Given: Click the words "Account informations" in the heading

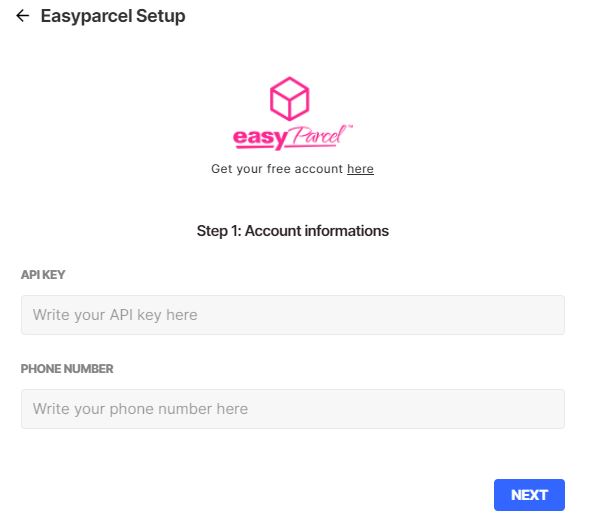Looking at the screenshot, I should pyautogui.click(x=317, y=231).
